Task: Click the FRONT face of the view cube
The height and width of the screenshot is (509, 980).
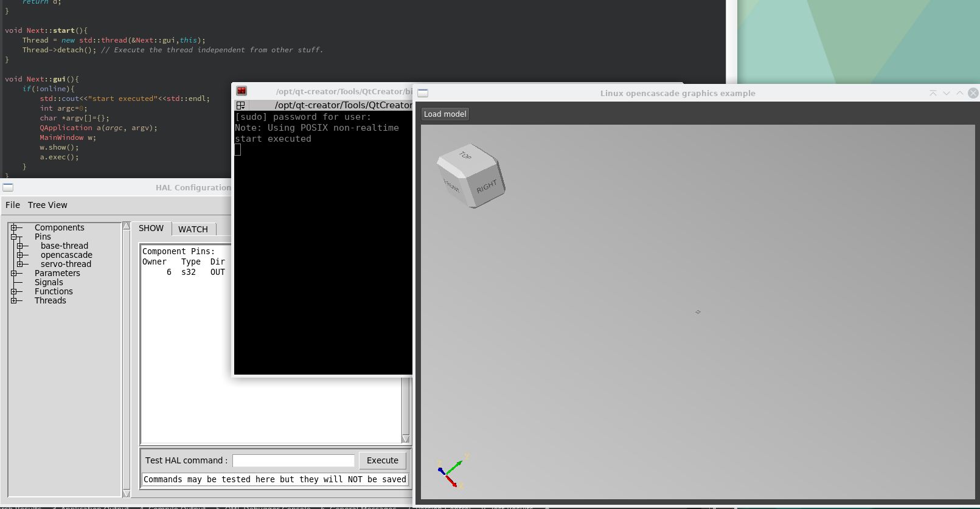Action: click(451, 185)
